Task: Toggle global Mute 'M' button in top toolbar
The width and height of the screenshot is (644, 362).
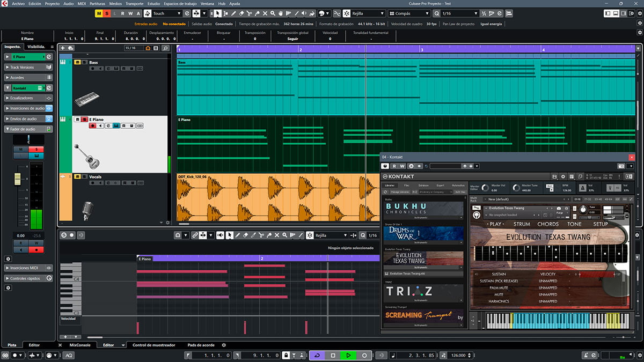Action: point(99,13)
